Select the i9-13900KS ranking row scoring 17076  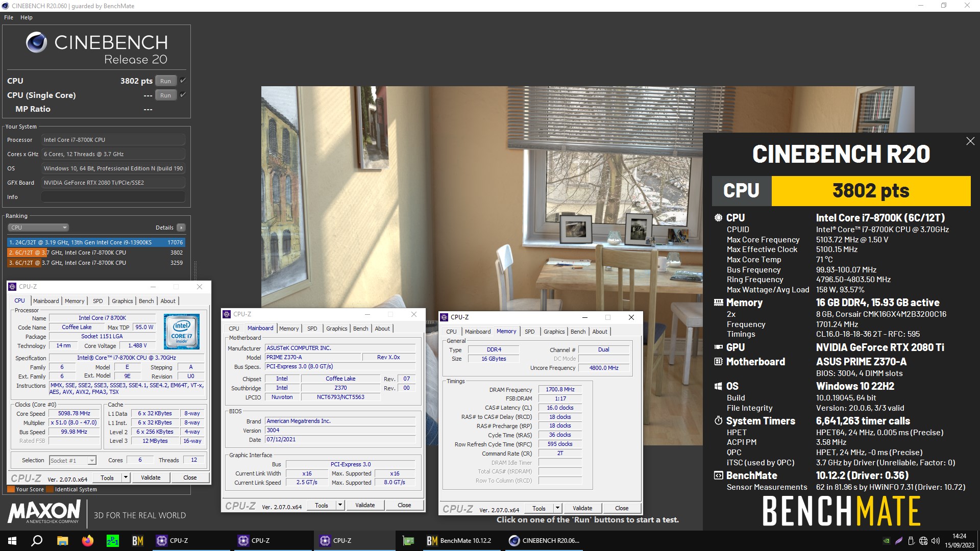point(96,243)
